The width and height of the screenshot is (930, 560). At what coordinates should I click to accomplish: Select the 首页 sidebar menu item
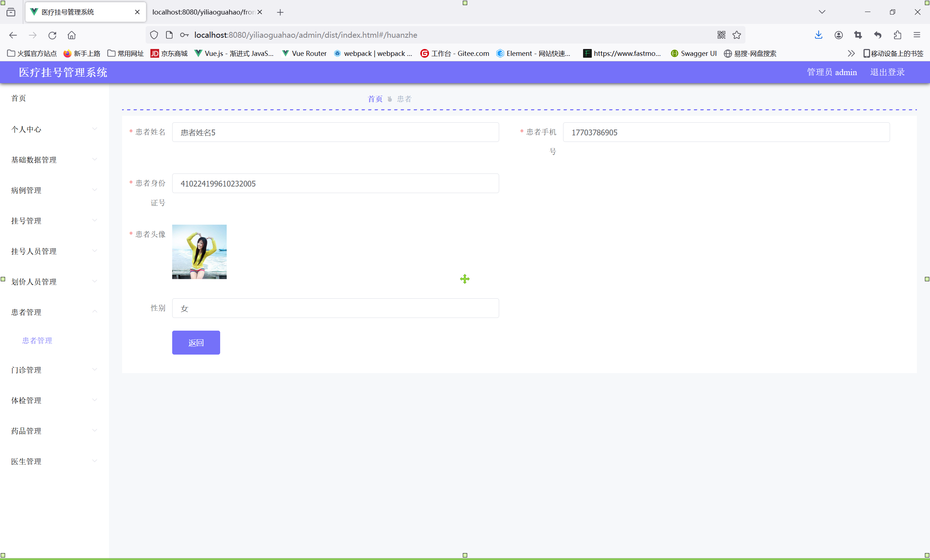(19, 98)
